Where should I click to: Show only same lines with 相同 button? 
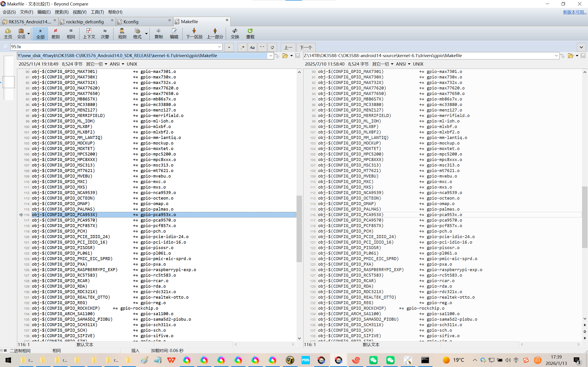coord(71,33)
